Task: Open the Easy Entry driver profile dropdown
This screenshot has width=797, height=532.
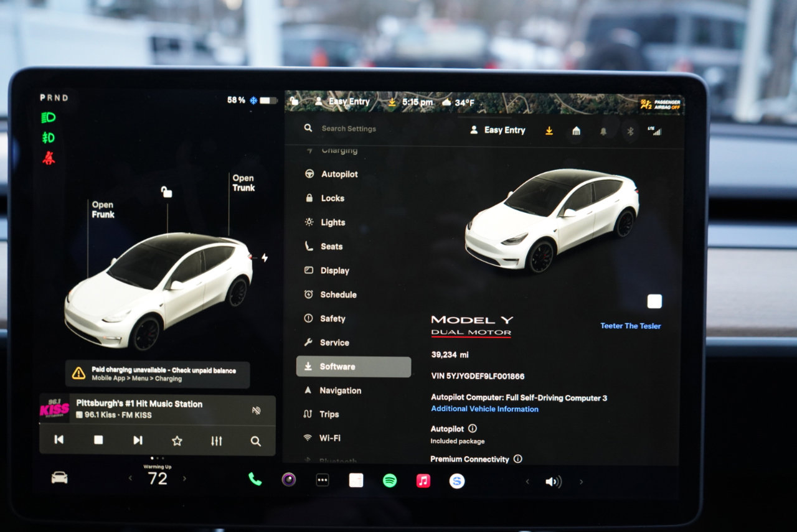Action: 498,129
